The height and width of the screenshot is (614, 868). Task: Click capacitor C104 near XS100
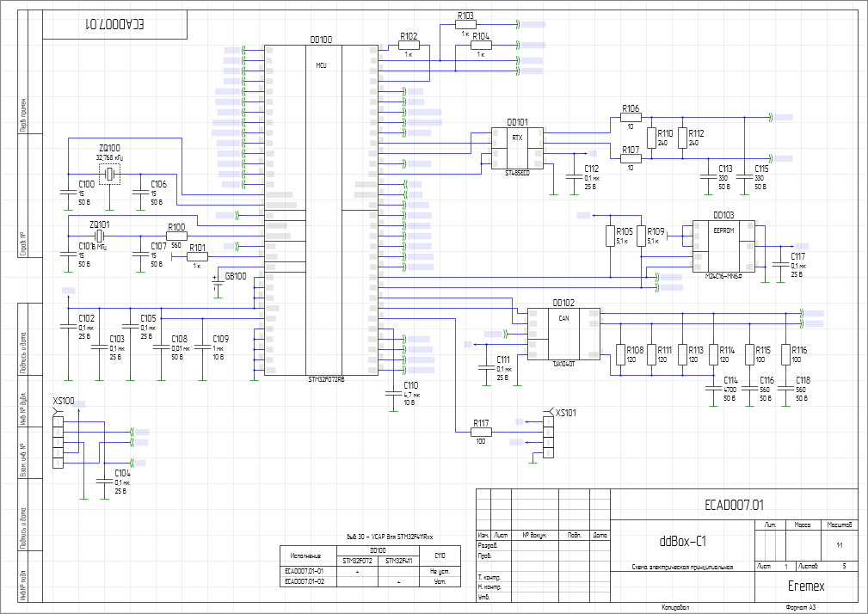tap(104, 482)
